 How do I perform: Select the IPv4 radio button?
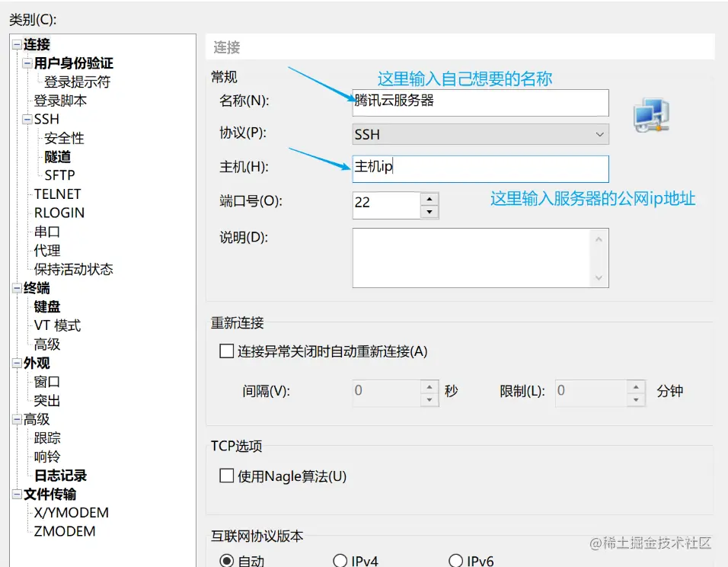tap(340, 560)
